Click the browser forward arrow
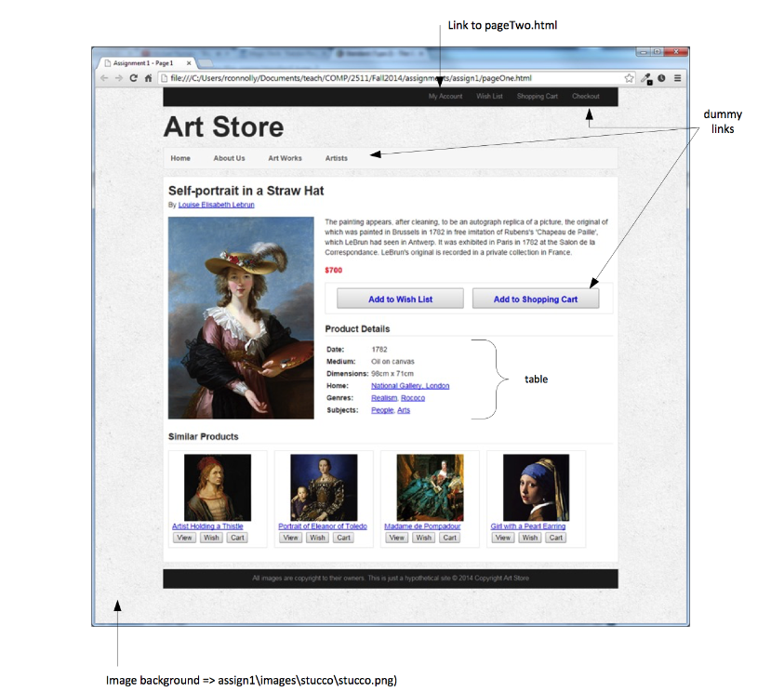This screenshot has height=692, width=784. 120,79
